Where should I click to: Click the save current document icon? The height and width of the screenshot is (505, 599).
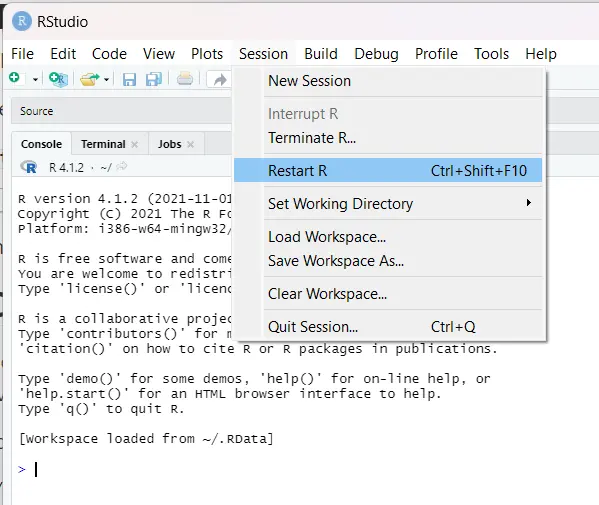(x=130, y=79)
